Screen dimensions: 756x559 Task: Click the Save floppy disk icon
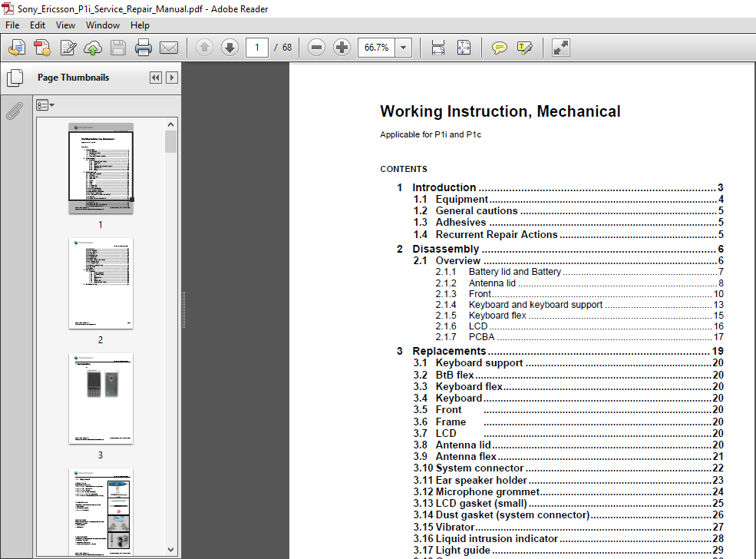(118, 48)
